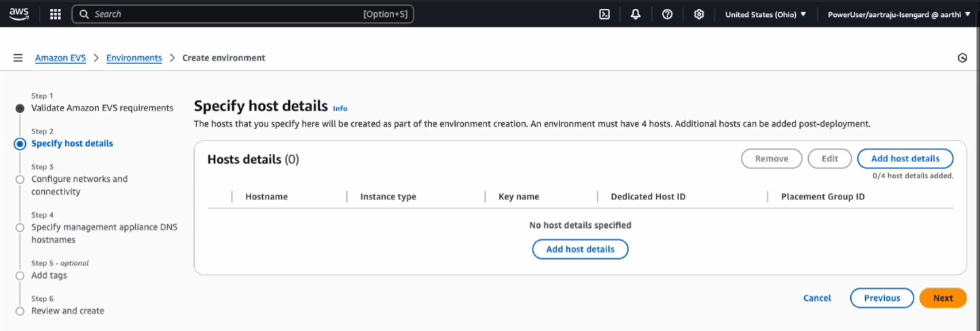Screen dimensions: 980x331
Task: Select the Add tags step indicator
Action: 20,275
